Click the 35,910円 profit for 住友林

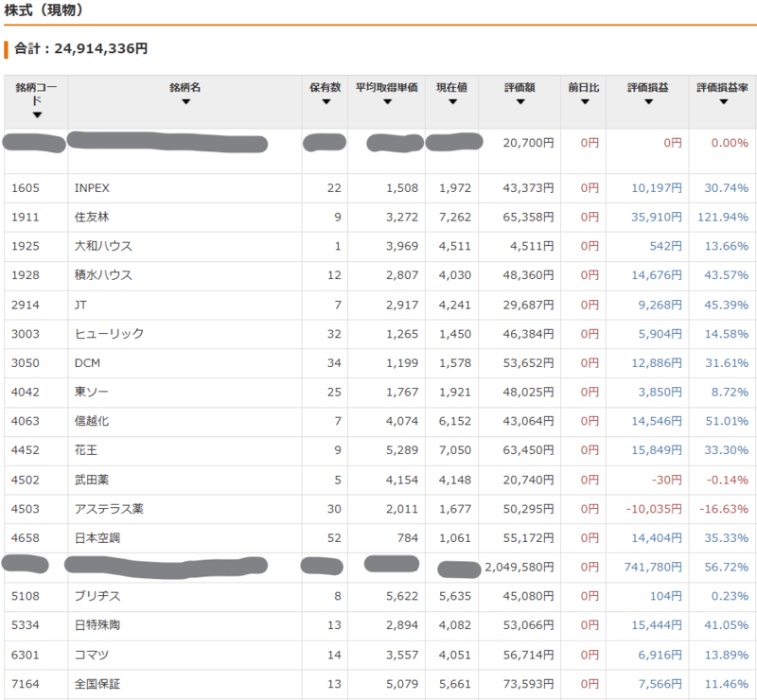657,218
